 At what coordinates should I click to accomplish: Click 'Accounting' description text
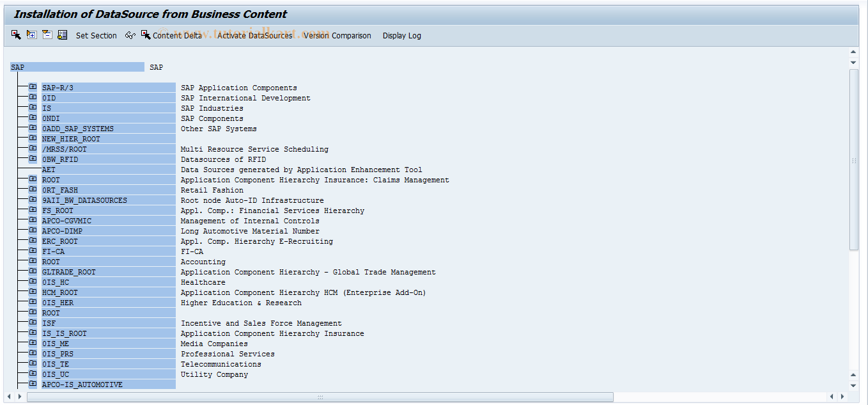coord(203,262)
